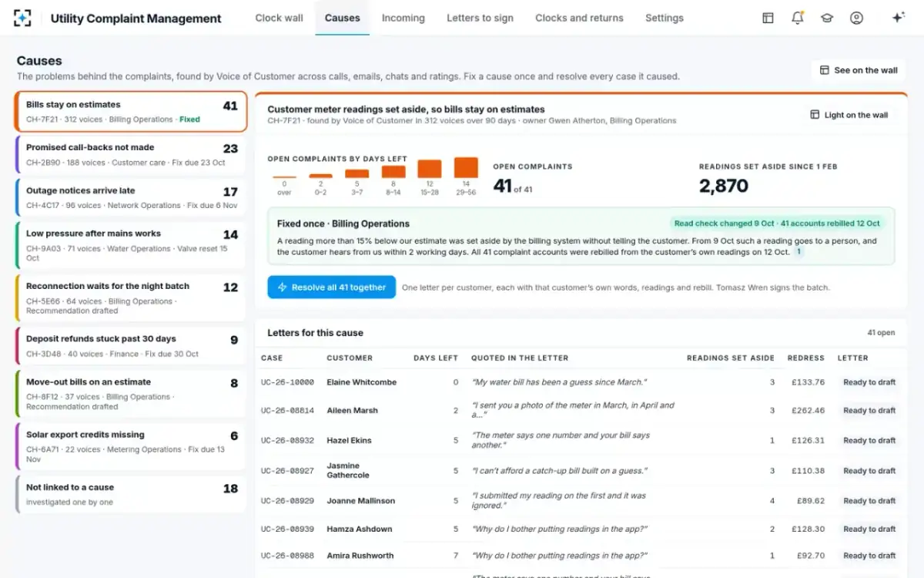Go to the Incoming tab
Screen dimensions: 924x578
coord(403,18)
